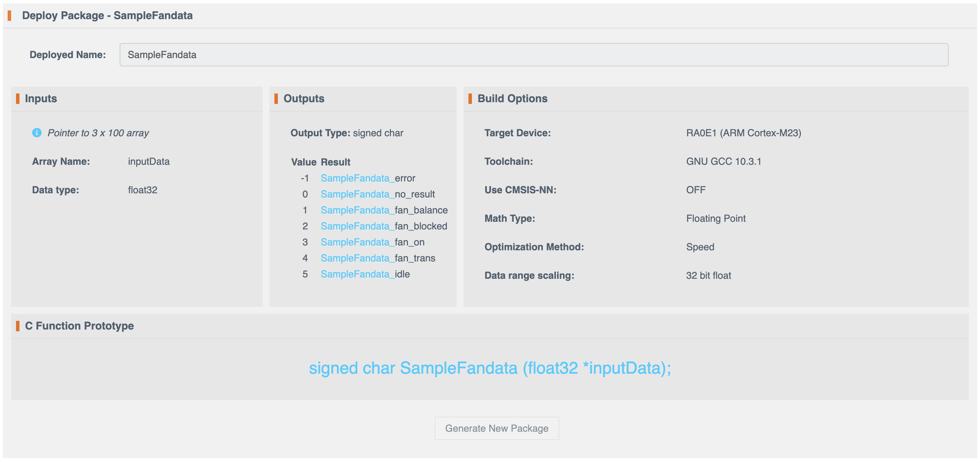Viewport: 980px width, 463px height.
Task: Select the SampleFandata_fan_trans output link
Action: (378, 258)
